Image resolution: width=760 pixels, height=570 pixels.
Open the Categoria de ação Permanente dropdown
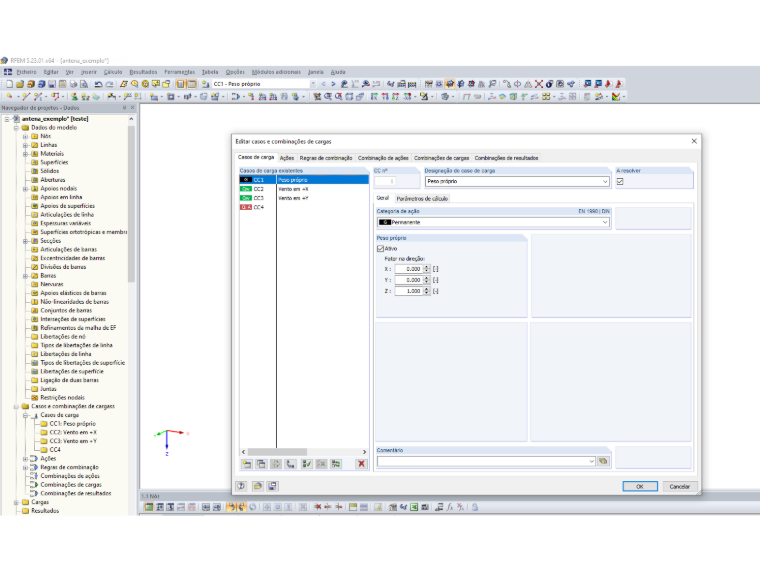[605, 222]
